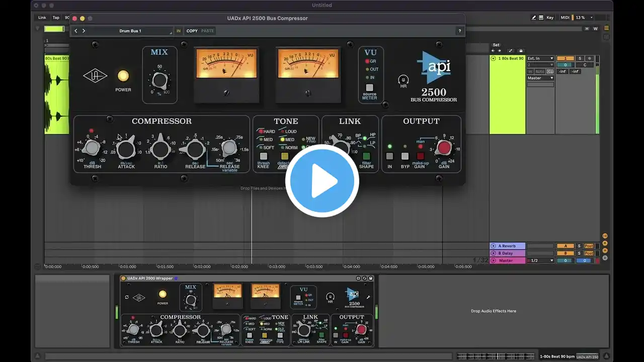Adjust the red output GAIN knob
The image size is (644, 362).
coord(444,148)
